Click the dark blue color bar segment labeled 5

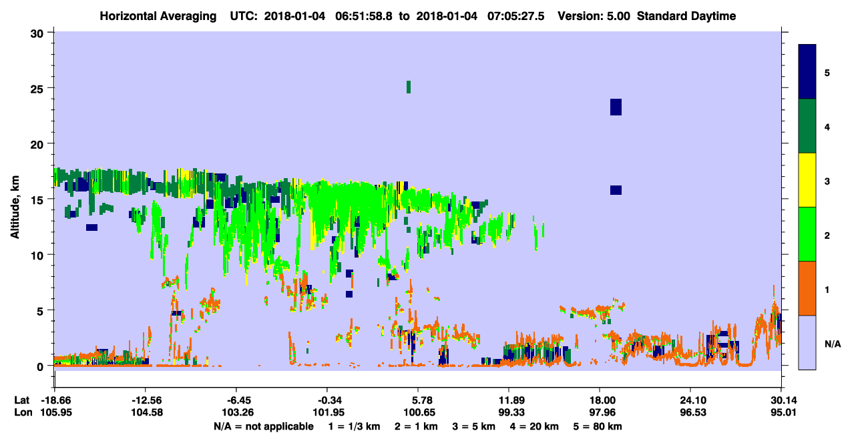tap(807, 71)
